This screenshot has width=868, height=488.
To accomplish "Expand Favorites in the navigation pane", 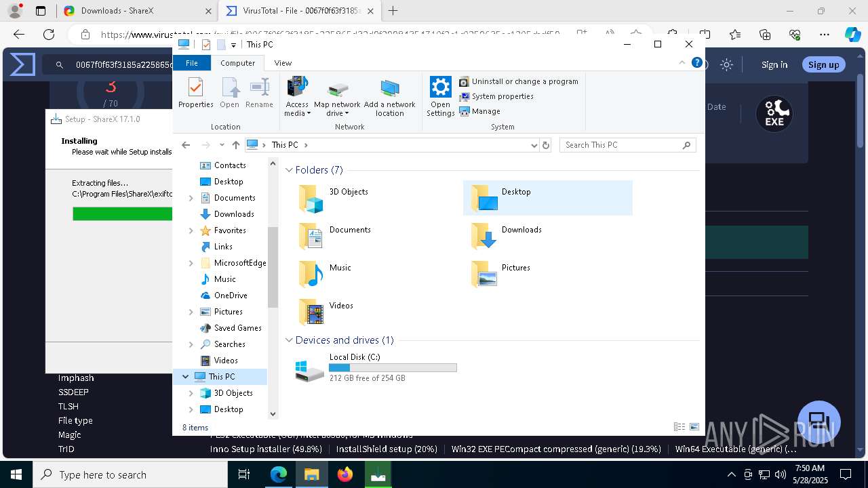I will (x=191, y=230).
